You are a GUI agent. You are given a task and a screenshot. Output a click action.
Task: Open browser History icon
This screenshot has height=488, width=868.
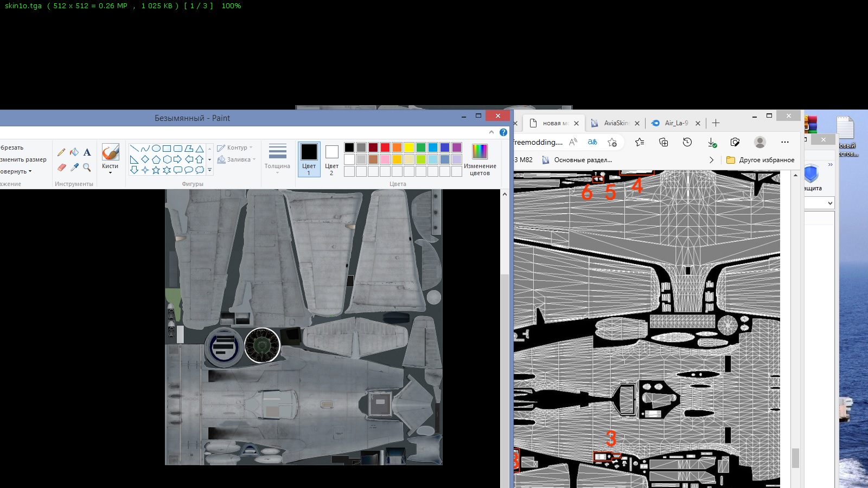(687, 142)
